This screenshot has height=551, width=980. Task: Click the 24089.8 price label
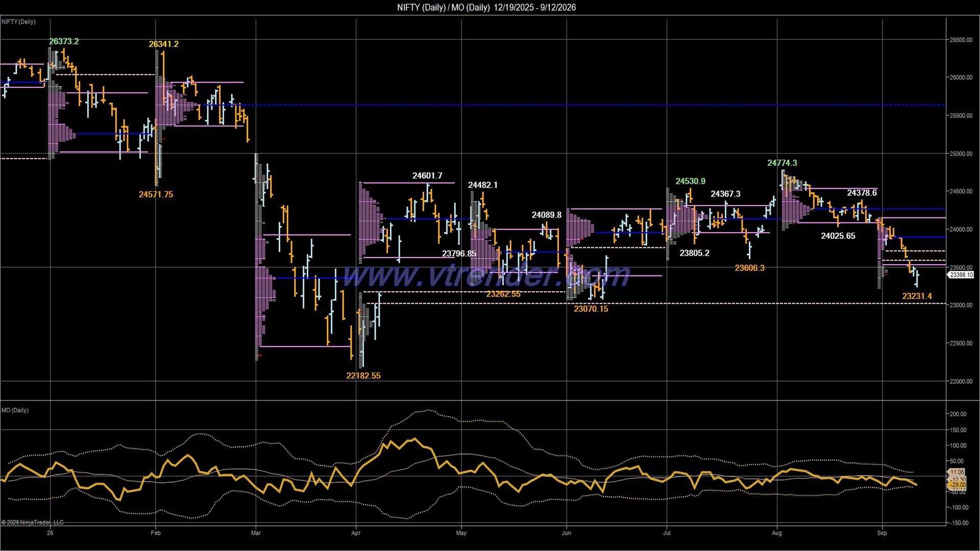point(547,215)
